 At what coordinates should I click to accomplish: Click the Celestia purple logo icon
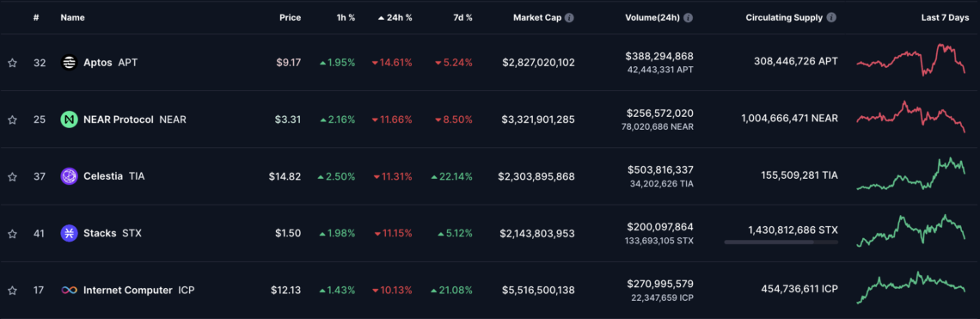[x=69, y=176]
